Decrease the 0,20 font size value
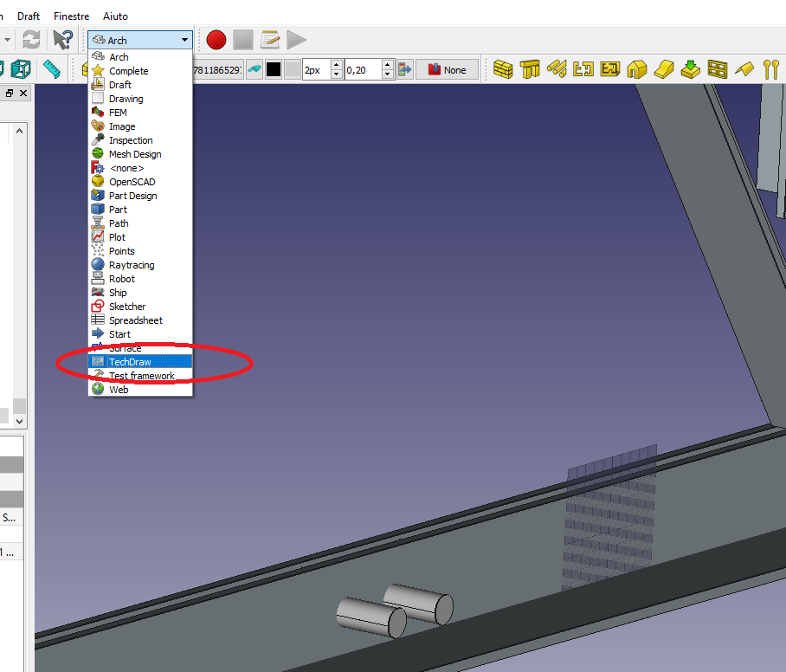 [x=388, y=74]
